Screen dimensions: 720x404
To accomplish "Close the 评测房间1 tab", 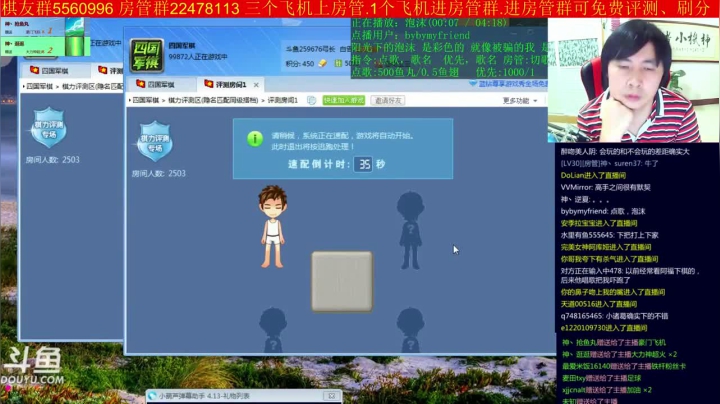I will click(x=256, y=85).
